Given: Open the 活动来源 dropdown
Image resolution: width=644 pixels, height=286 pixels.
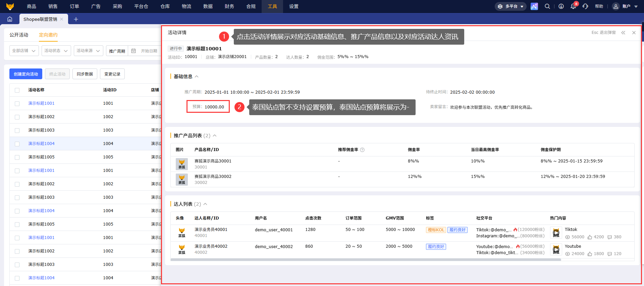Looking at the screenshot, I should pos(89,51).
